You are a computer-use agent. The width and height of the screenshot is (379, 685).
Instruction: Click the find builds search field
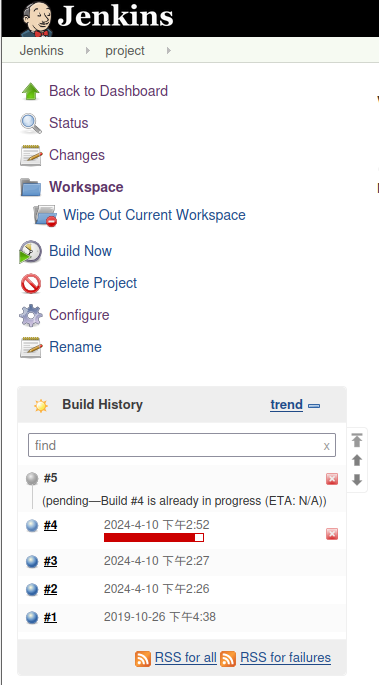coord(182,445)
